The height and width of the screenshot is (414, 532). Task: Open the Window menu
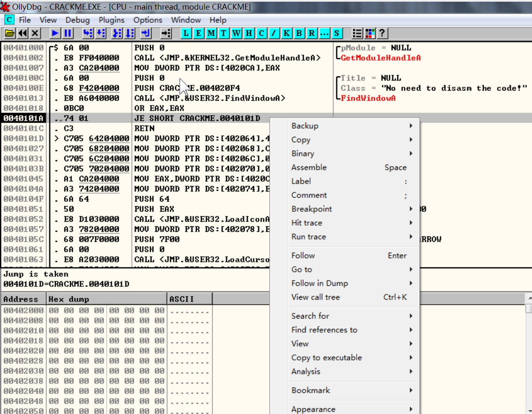186,20
